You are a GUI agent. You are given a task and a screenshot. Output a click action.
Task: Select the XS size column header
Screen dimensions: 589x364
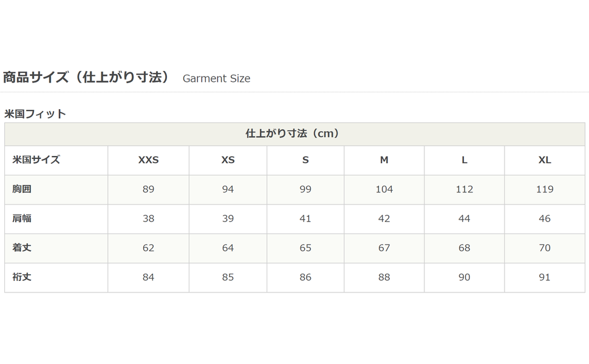(228, 160)
